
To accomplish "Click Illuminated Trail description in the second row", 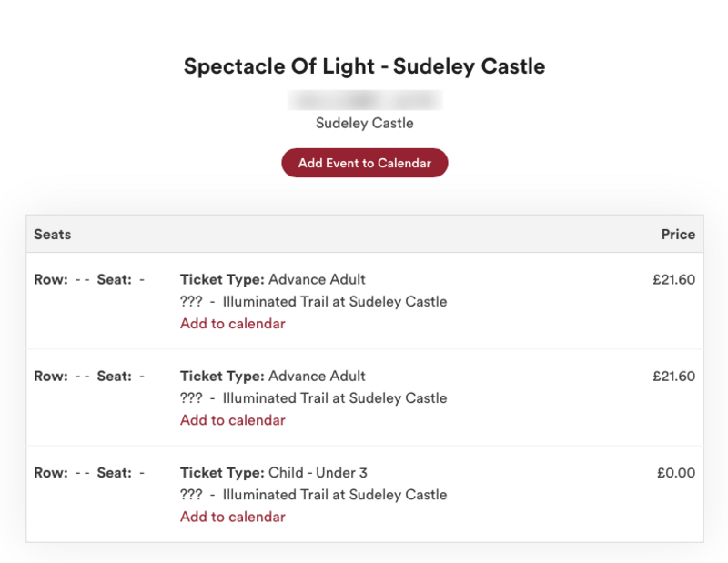I will point(313,398).
